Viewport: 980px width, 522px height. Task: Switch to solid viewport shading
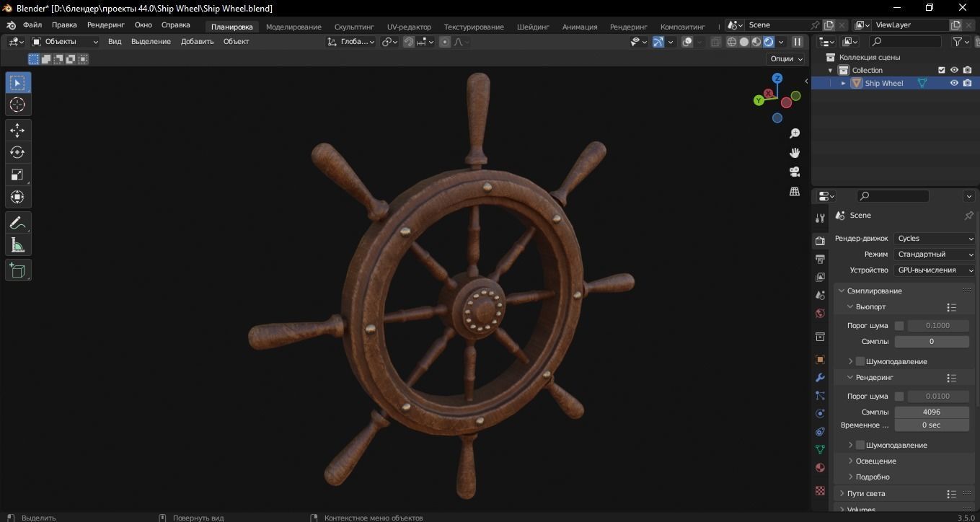(744, 42)
